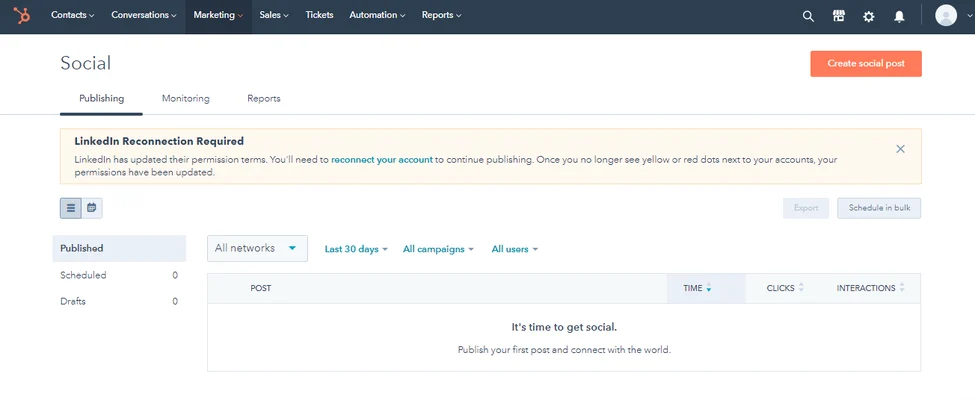Open the All campaigns filter
Image resolution: width=975 pixels, height=400 pixels.
[x=438, y=249]
